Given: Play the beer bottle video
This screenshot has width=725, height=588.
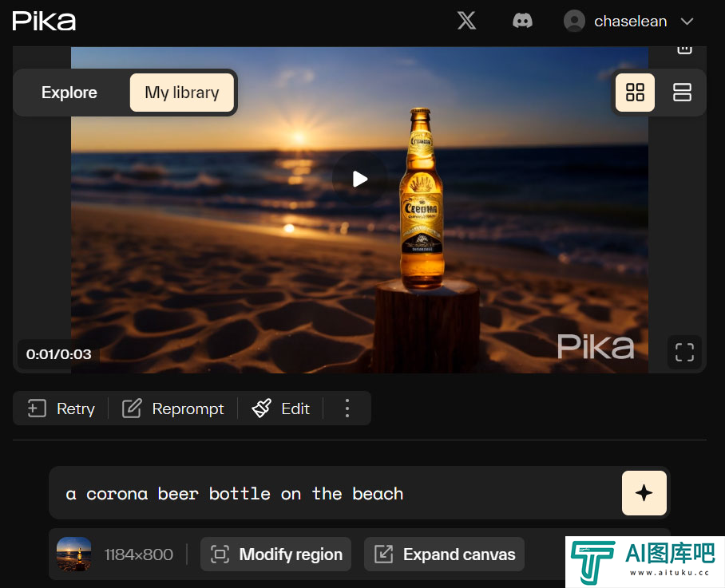Looking at the screenshot, I should coord(360,179).
